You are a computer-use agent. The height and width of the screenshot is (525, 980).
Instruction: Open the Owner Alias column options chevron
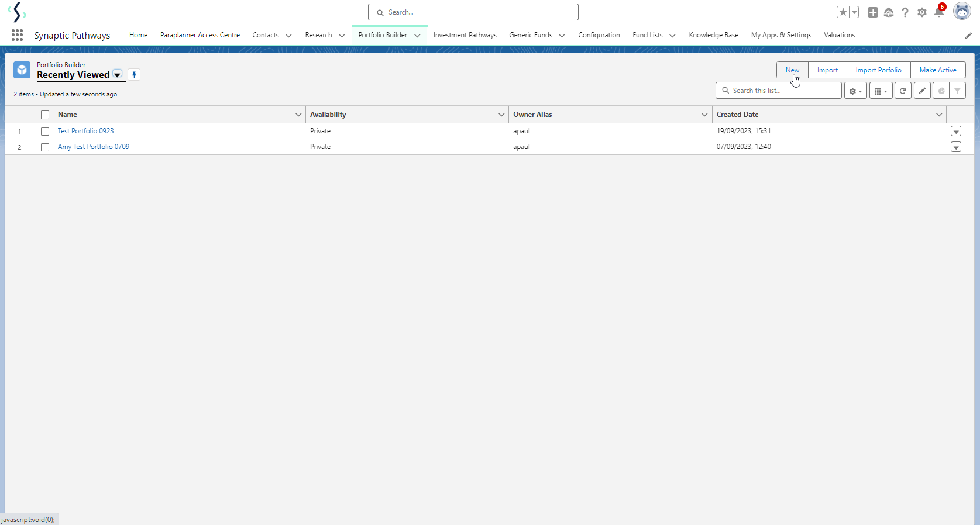(704, 115)
